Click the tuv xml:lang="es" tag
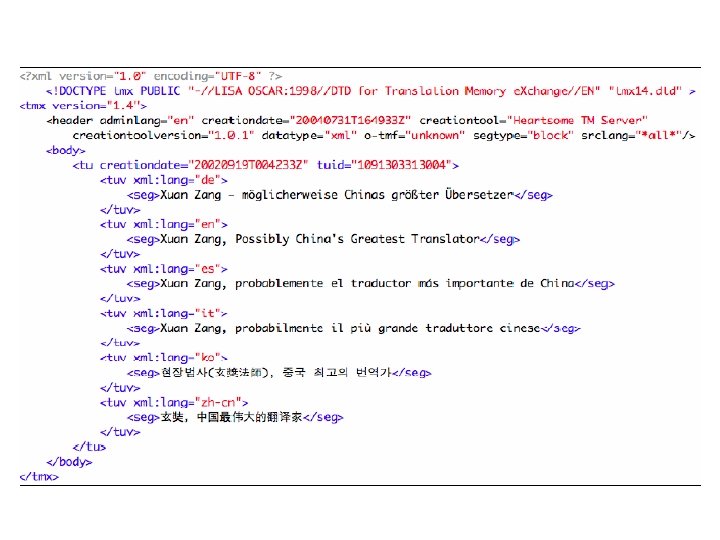720x540 pixels. (163, 269)
